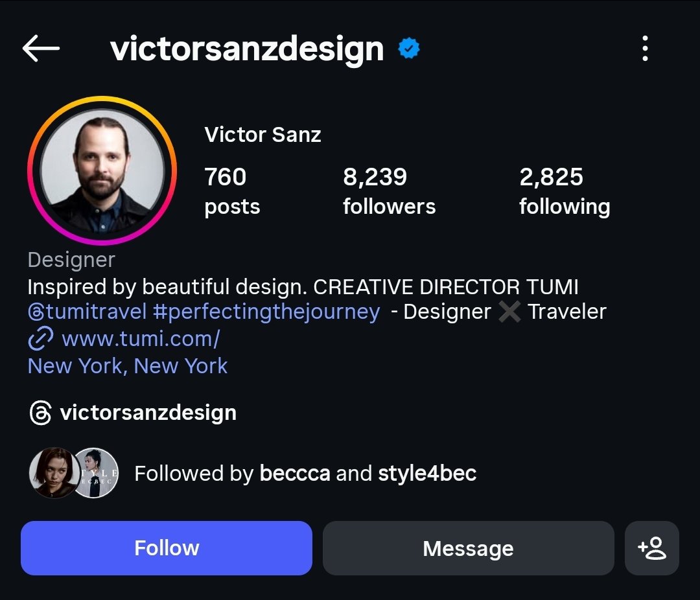This screenshot has width=700, height=600.
Task: Tap beccca's small avatar thumbnail
Action: [x=53, y=473]
